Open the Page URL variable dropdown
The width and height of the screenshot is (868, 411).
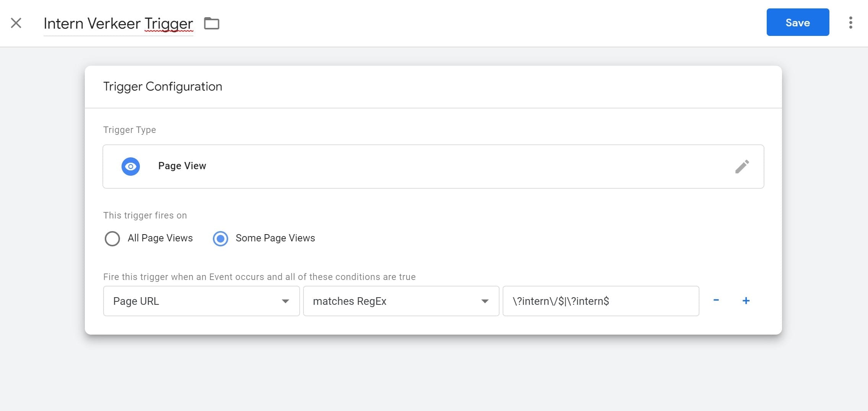pos(201,301)
